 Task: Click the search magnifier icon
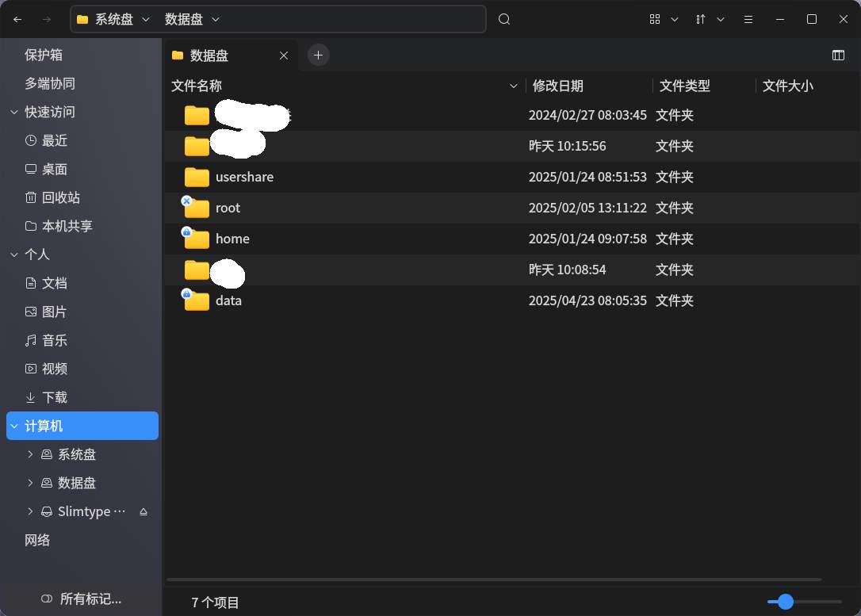(504, 19)
